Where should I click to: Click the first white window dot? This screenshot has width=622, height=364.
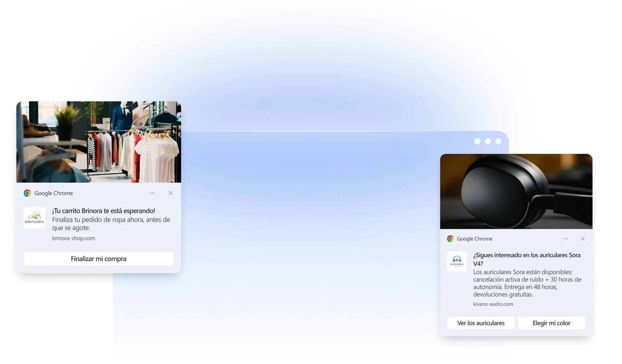point(477,141)
